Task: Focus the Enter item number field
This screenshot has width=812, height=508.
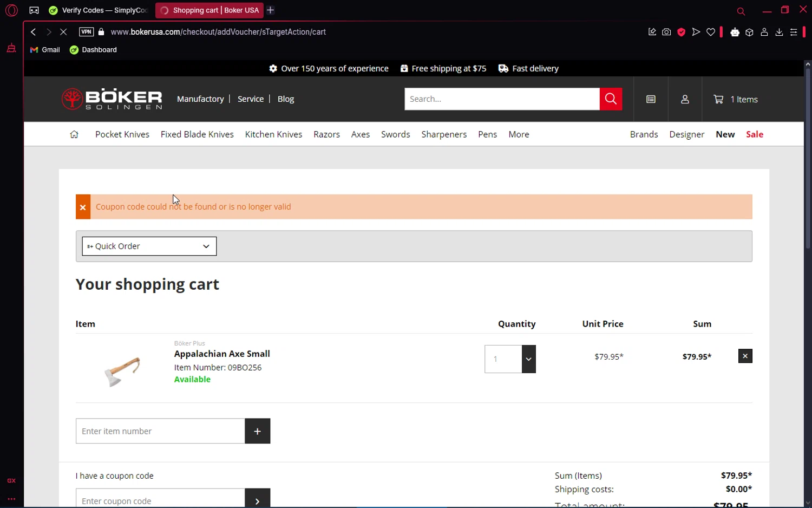Action: 160,431
